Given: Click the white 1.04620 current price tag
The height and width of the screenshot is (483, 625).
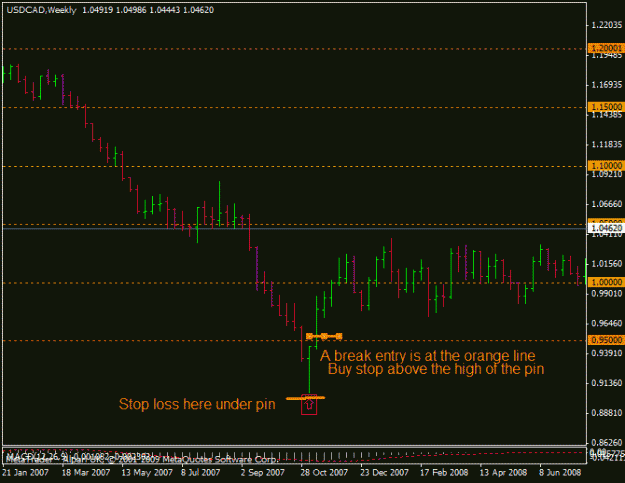Looking at the screenshot, I should coord(605,228).
